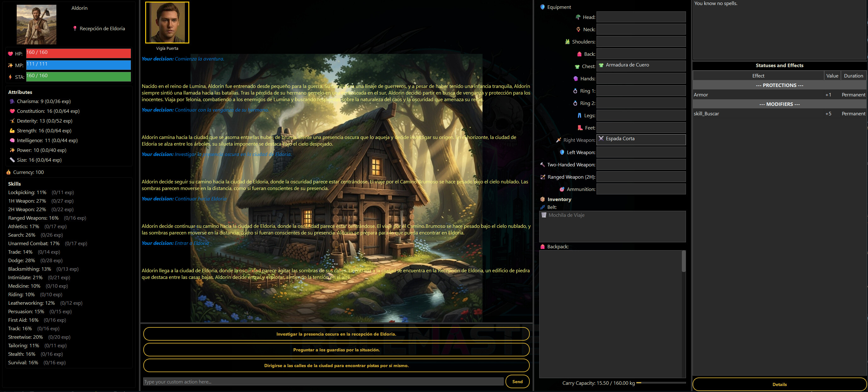The width and height of the screenshot is (868, 392).
Task: Click the green STA progress bar
Action: [x=78, y=77]
